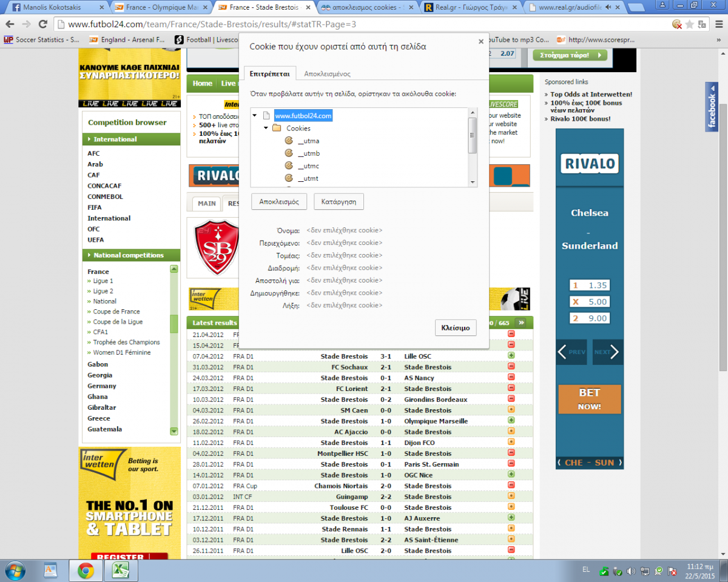Collapse the National competitions header
The width and height of the screenshot is (728, 582).
131,255
